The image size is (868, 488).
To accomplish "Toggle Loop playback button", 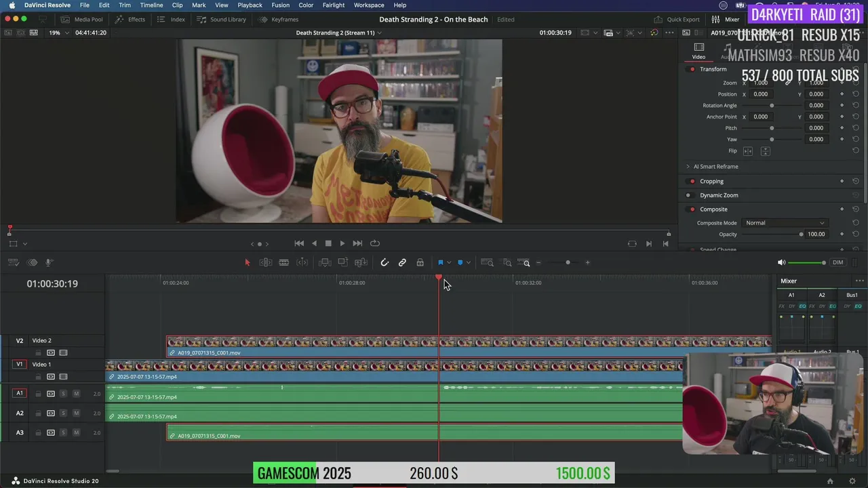I will 375,243.
